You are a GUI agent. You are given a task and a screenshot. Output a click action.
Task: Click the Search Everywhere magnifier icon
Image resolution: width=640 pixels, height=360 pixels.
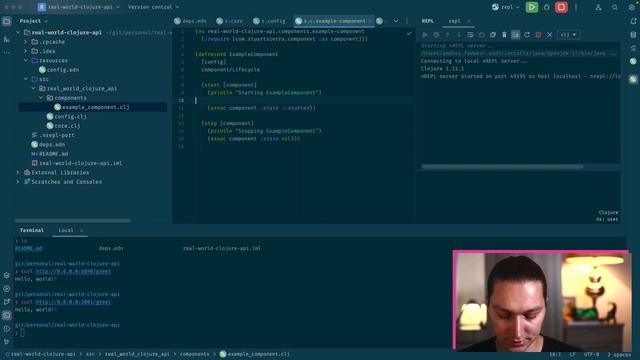click(x=615, y=7)
